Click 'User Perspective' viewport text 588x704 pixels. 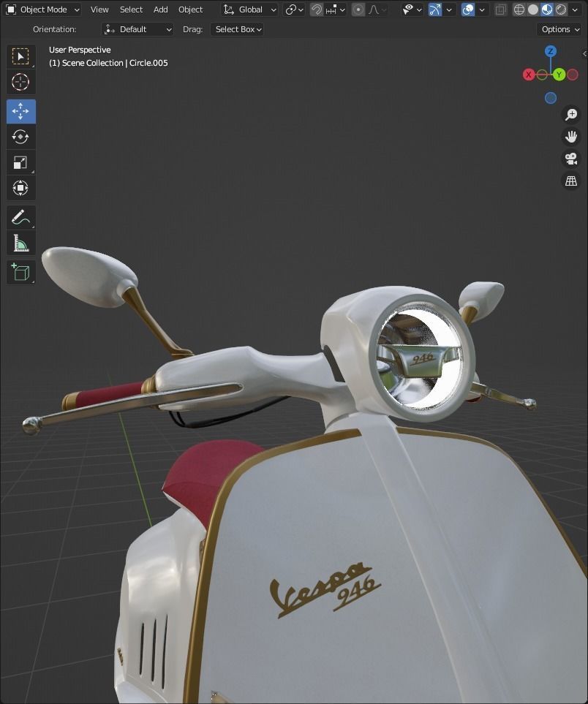(x=80, y=50)
